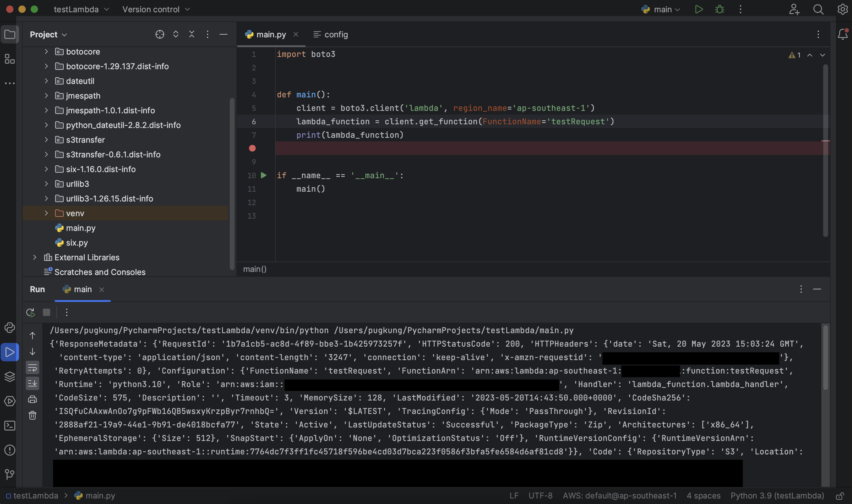Viewport: 852px width, 504px height.
Task: Open Project view selector dropdown
Action: 48,34
